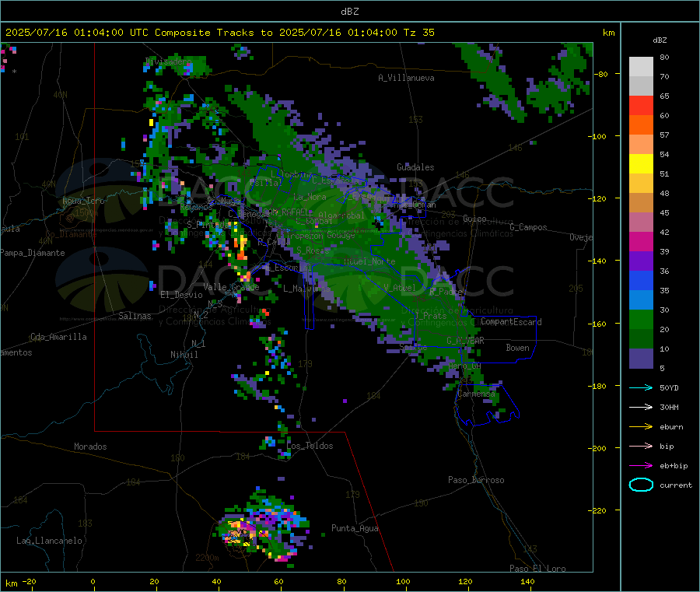Click the cyan 50YD arrow legend icon
Viewport: 700px width, 592px height.
(641, 387)
